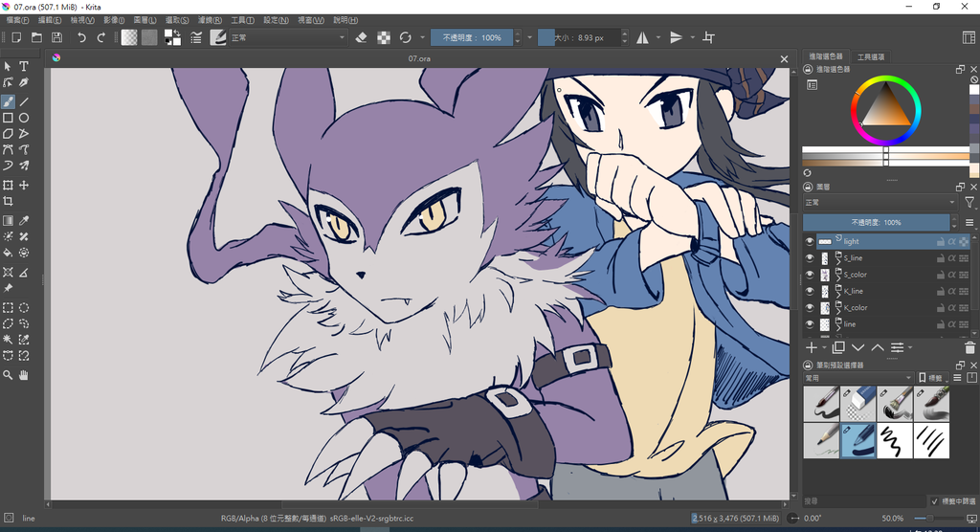Image resolution: width=980 pixels, height=532 pixels.
Task: Save the document with floppy icon
Action: 56,37
